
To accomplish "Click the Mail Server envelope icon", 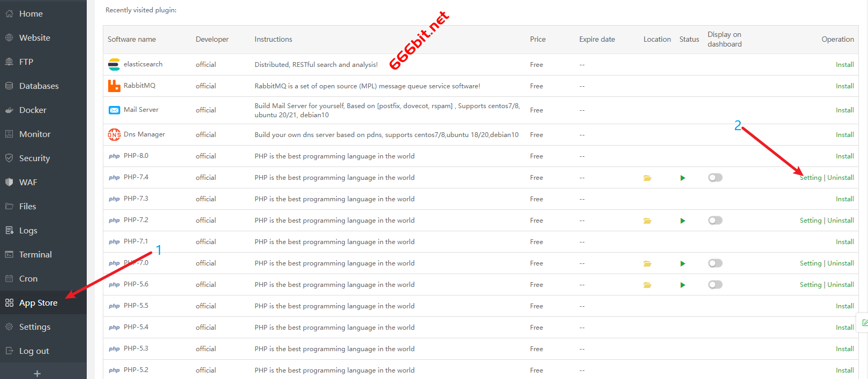I will (x=114, y=110).
